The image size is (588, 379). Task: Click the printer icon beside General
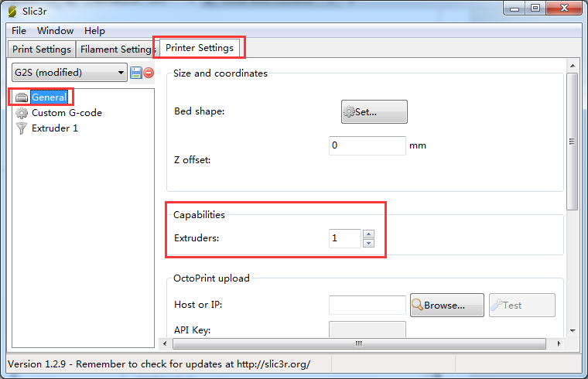(22, 97)
